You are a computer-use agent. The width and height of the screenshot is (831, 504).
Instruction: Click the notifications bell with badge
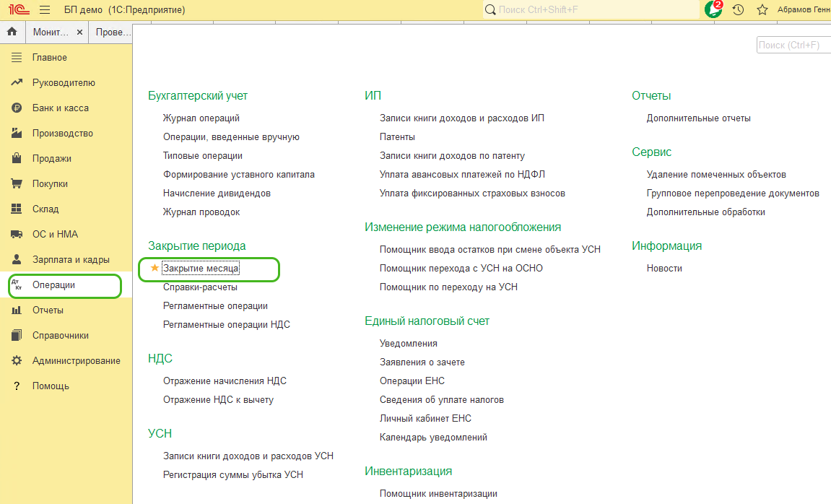pos(713,10)
